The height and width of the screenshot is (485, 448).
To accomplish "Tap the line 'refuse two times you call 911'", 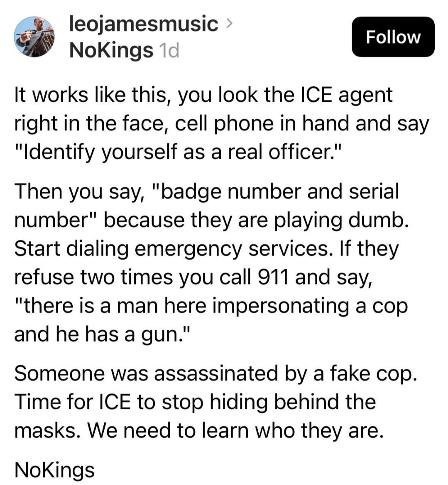I will [x=193, y=277].
